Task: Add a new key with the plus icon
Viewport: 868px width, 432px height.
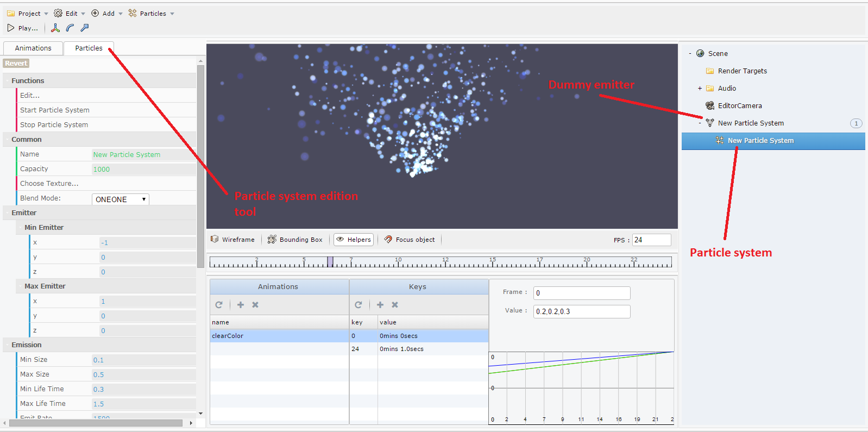Action: (x=380, y=305)
